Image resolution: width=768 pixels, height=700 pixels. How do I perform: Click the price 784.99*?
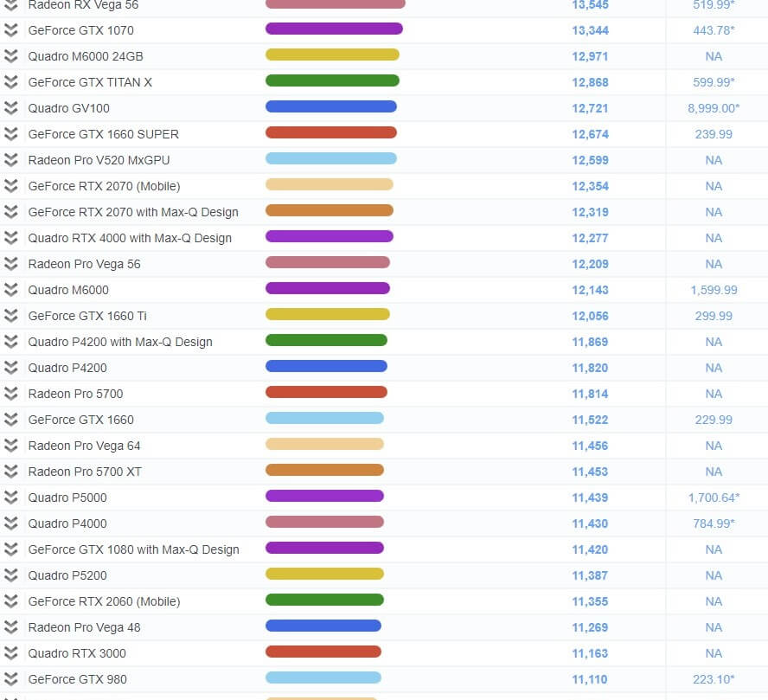click(x=714, y=523)
